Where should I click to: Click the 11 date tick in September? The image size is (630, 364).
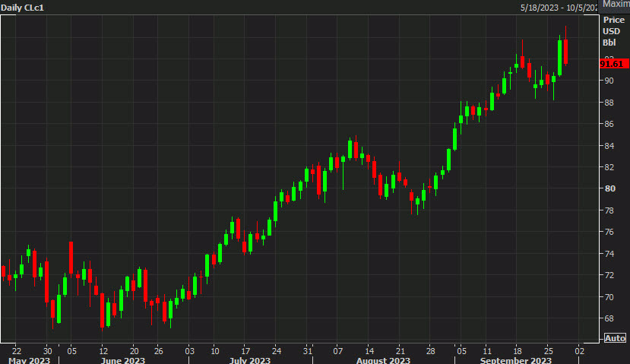click(x=487, y=351)
